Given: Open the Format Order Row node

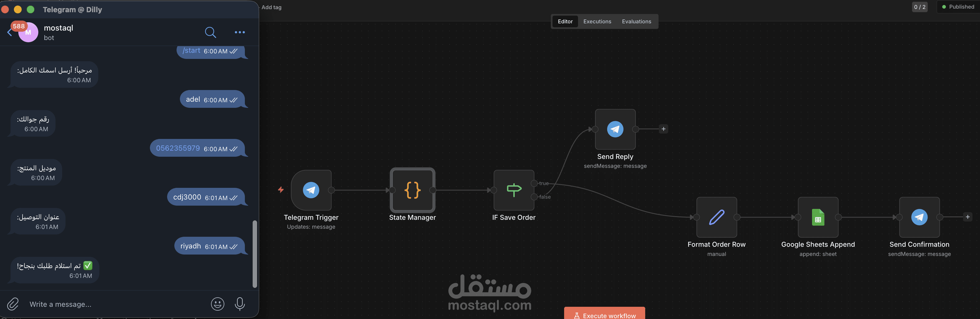Looking at the screenshot, I should click(x=716, y=217).
